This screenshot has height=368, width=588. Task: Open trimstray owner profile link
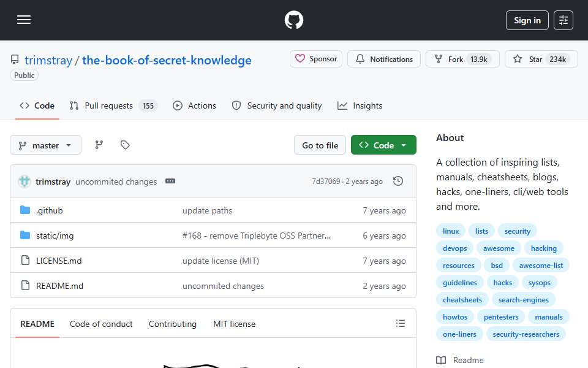tap(48, 60)
